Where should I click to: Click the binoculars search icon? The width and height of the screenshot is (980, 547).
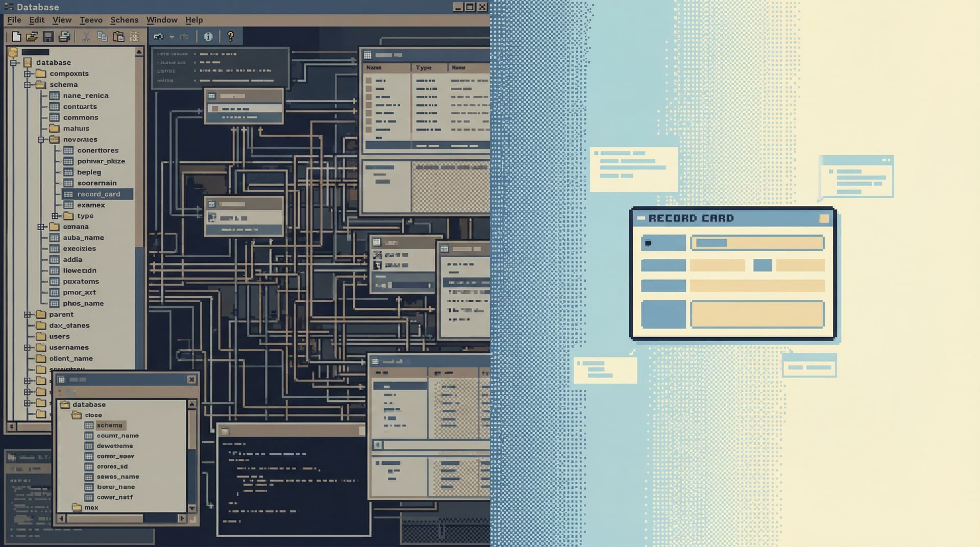158,36
